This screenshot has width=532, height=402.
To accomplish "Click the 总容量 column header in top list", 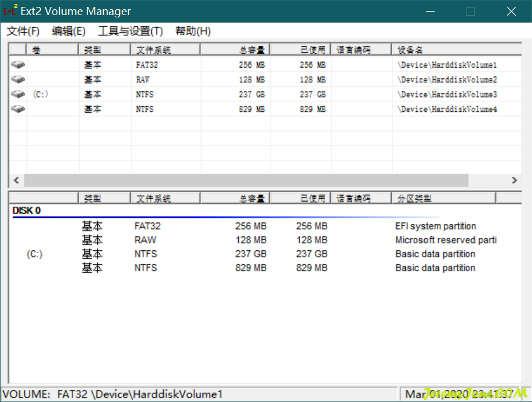I will [235, 50].
